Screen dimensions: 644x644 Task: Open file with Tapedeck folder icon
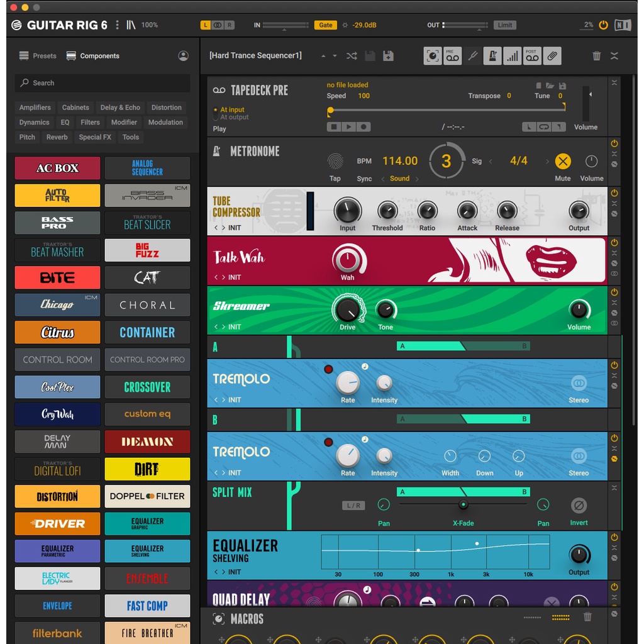(x=550, y=86)
